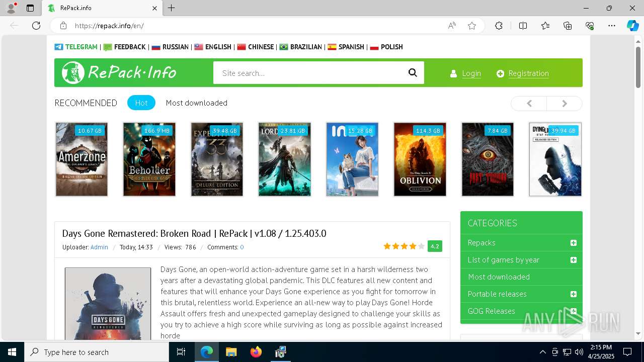Open the taskbar clock and date
This screenshot has width=644, height=362.
(x=601, y=352)
